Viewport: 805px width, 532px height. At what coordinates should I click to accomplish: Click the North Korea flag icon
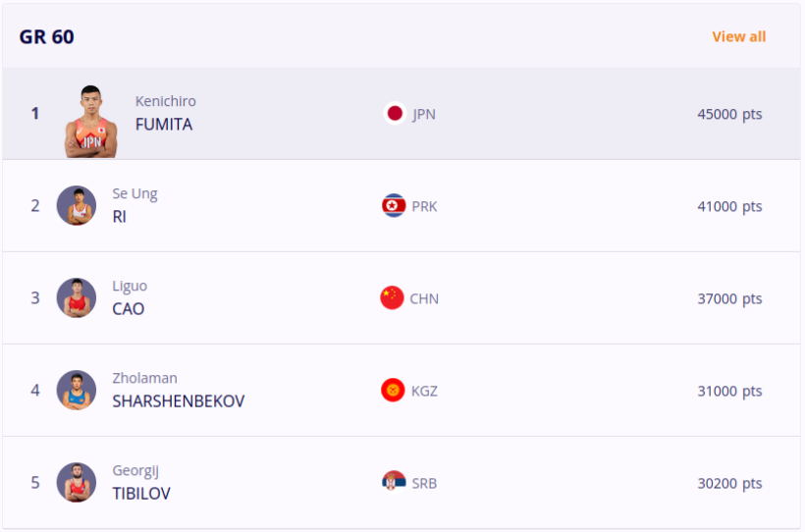pos(394,206)
